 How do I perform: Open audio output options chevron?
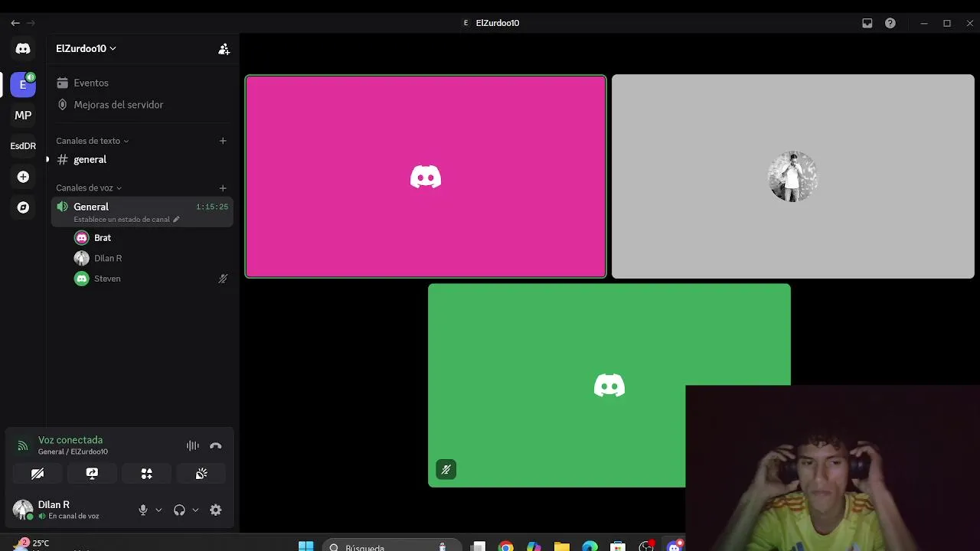tap(195, 510)
